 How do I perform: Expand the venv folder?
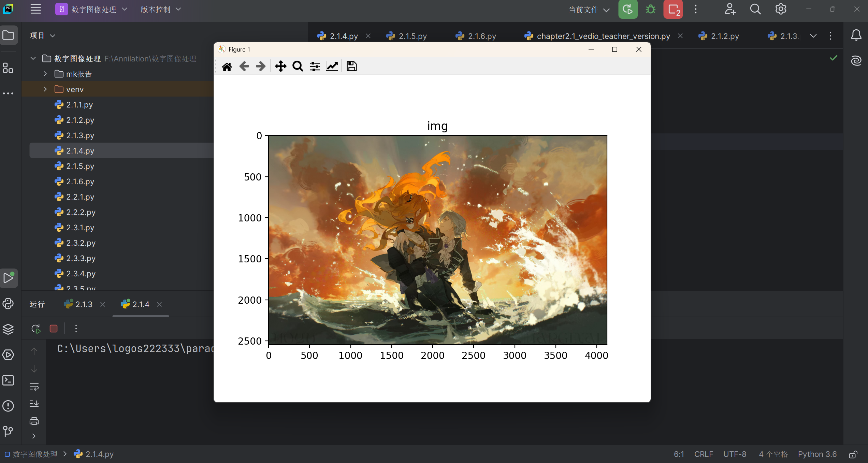pos(45,89)
